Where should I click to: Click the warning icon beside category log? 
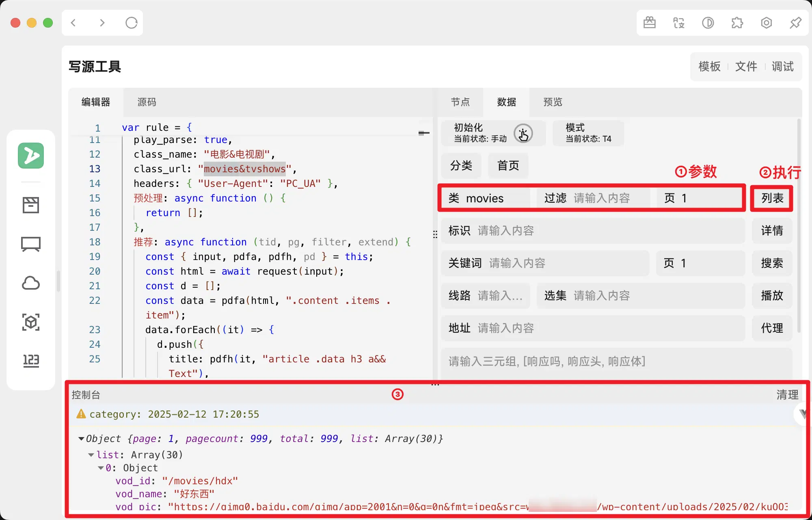pyautogui.click(x=81, y=414)
